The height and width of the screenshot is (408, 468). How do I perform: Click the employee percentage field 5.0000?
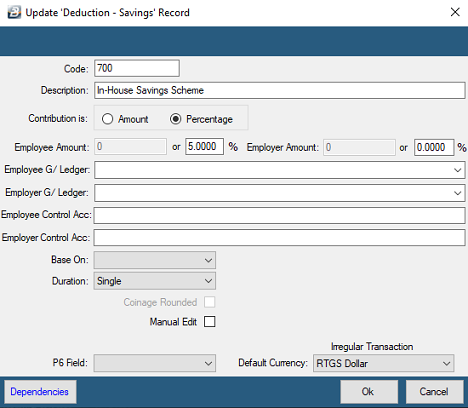point(204,147)
